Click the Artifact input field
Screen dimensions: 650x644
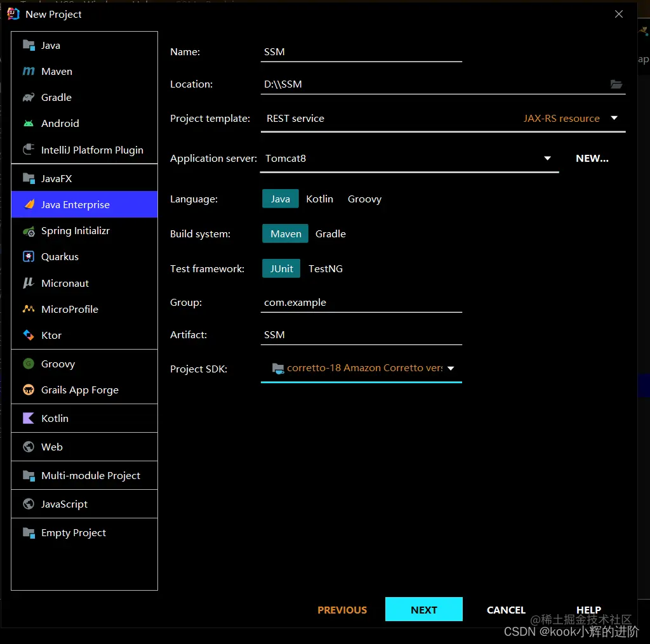tap(361, 335)
